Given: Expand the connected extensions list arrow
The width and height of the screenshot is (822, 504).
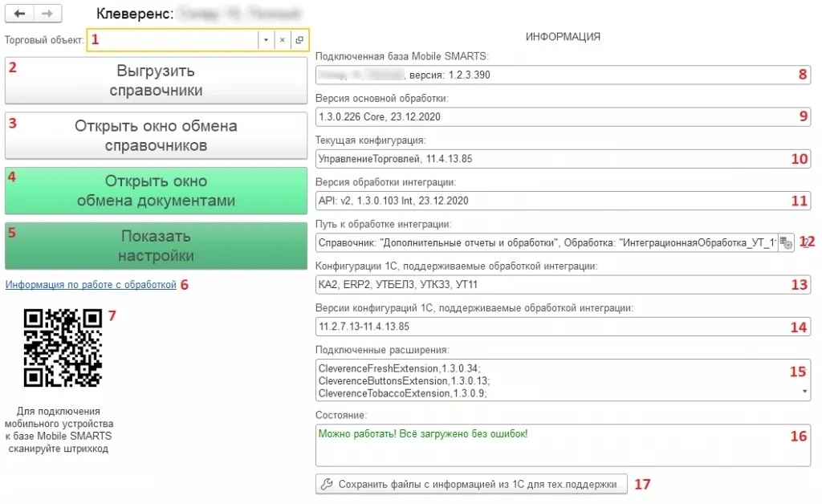Looking at the screenshot, I should [x=804, y=392].
